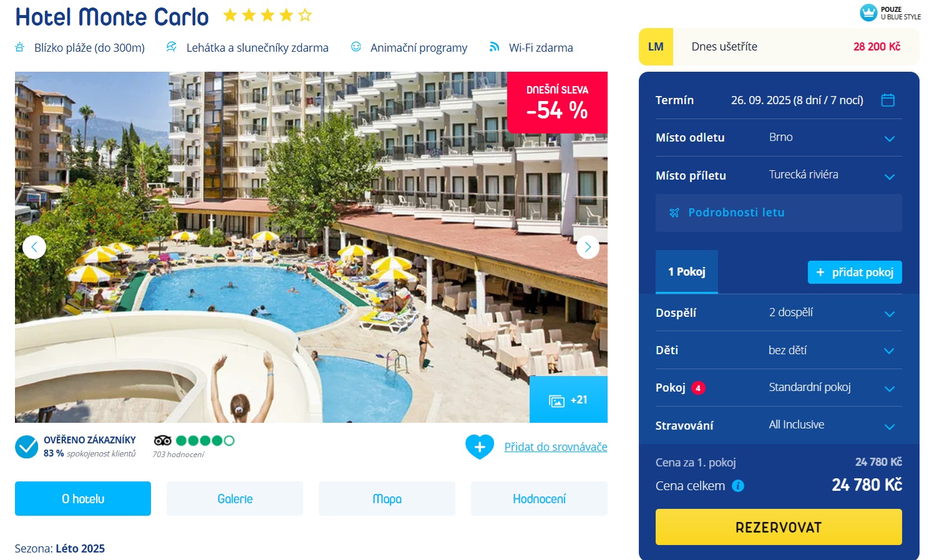Open the Dospělí 2 dospělí dropdown

(x=779, y=312)
